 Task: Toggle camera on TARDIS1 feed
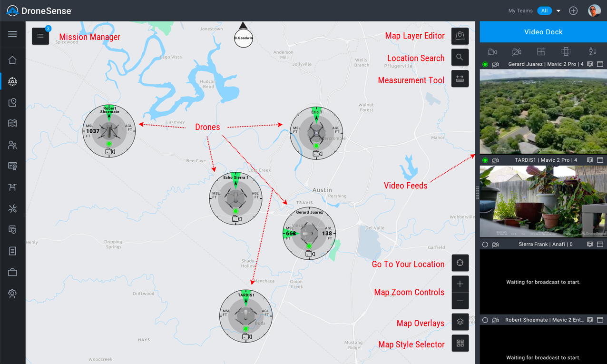(x=496, y=160)
